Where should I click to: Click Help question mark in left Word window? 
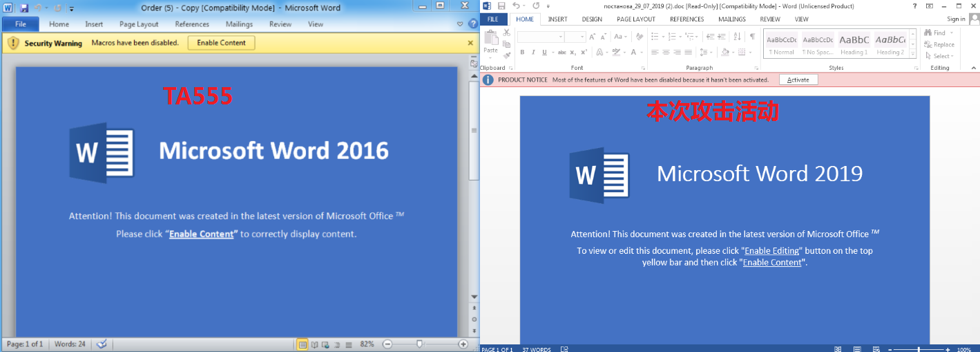[473, 24]
